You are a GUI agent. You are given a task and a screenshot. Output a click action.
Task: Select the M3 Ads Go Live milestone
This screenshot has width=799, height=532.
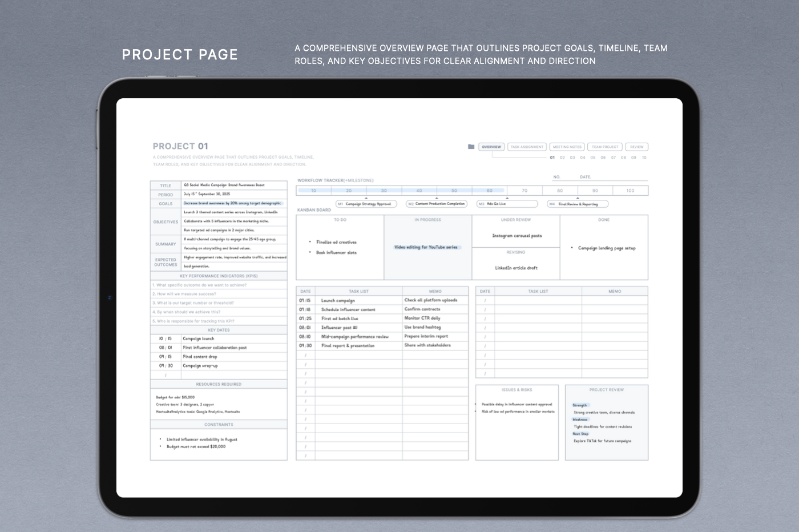point(507,204)
